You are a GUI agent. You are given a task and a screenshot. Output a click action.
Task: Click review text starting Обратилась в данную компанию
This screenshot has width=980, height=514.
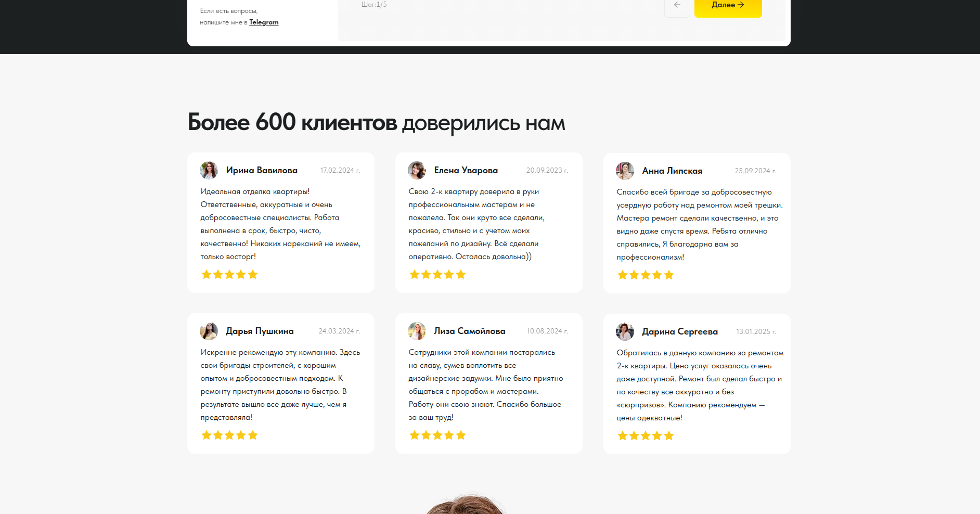point(700,385)
